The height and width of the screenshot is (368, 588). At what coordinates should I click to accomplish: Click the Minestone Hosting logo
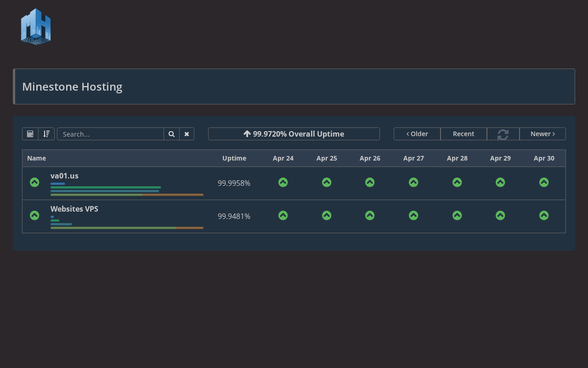point(36,27)
